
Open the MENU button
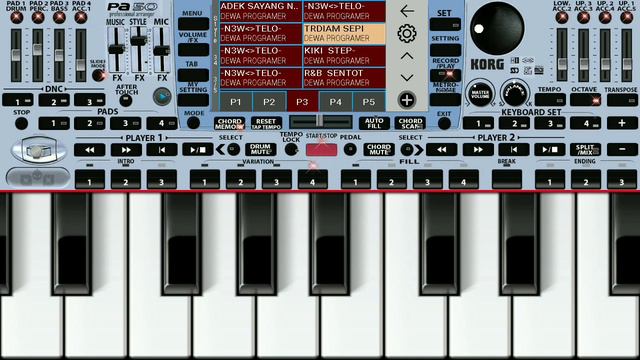(x=193, y=24)
